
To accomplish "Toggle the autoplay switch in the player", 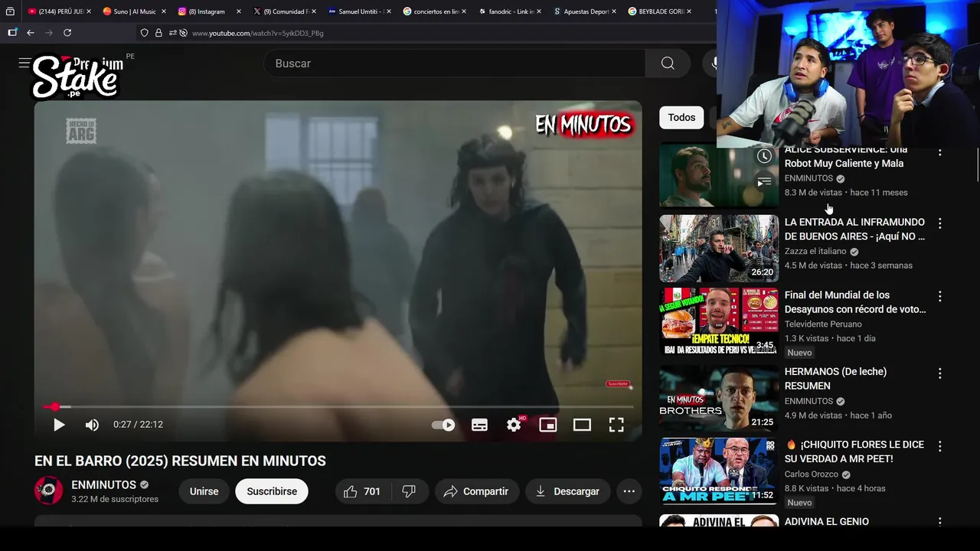I will click(x=443, y=425).
